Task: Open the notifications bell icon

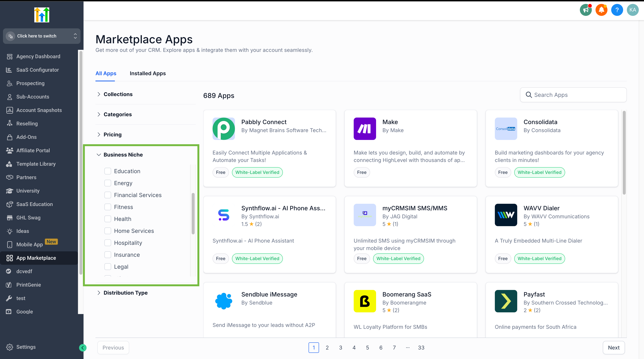Action: coord(601,10)
